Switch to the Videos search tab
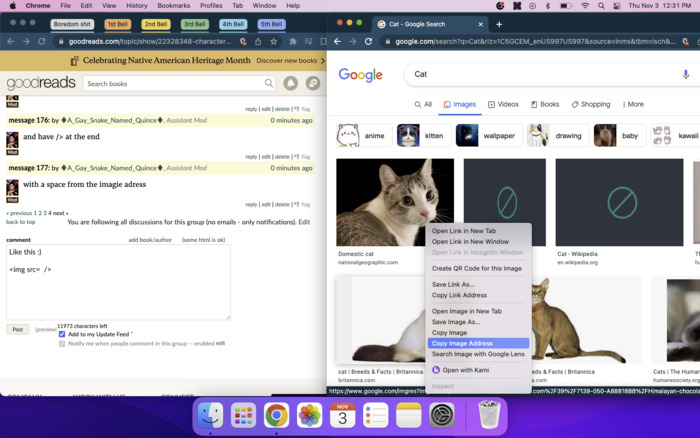This screenshot has height=438, width=700. click(x=503, y=104)
